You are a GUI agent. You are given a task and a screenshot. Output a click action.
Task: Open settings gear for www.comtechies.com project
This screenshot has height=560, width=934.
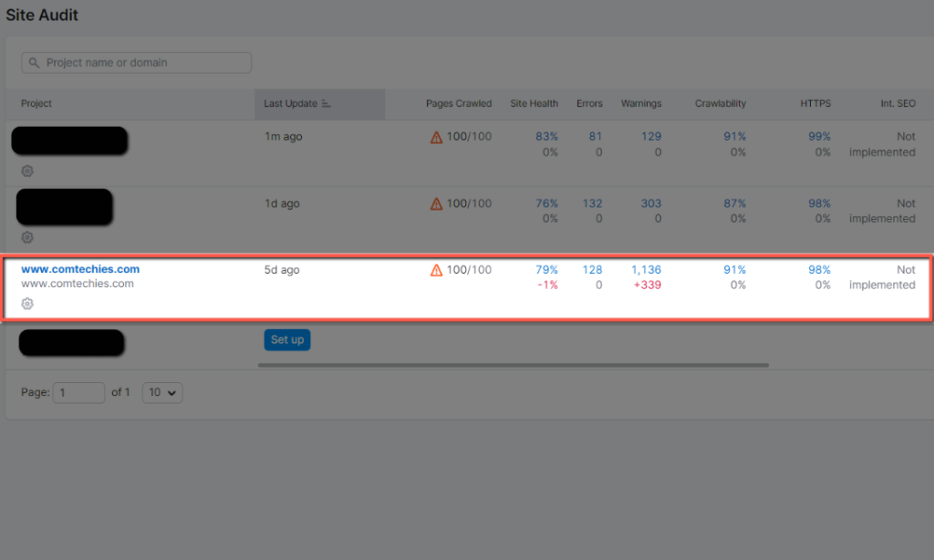click(x=26, y=304)
